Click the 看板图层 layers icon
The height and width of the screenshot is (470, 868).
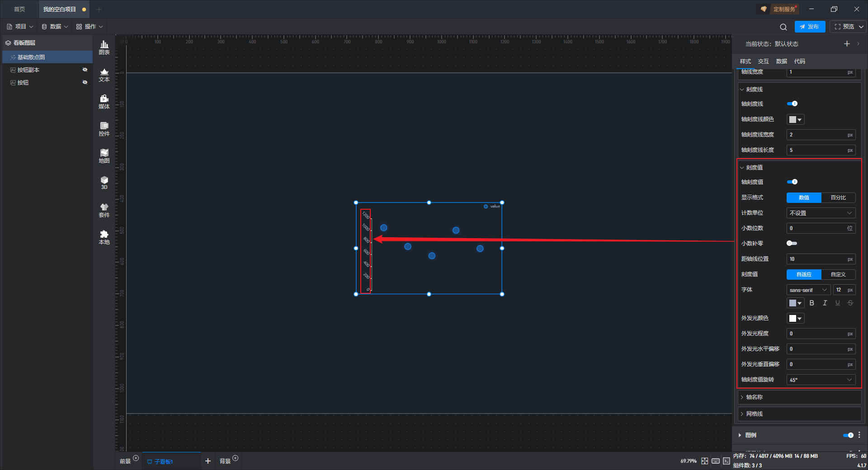(x=8, y=43)
